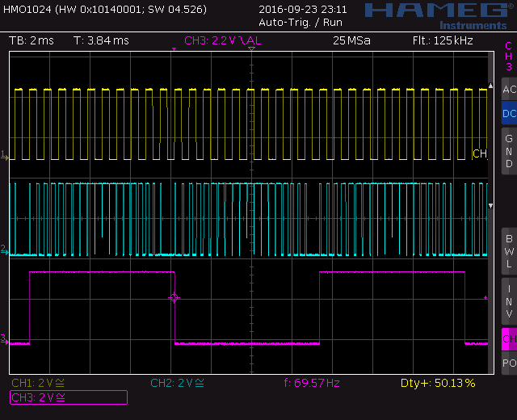This screenshot has height=420, width=517.
Task: Click the CH1: 2 V channel readout
Action: pyautogui.click(x=38, y=383)
